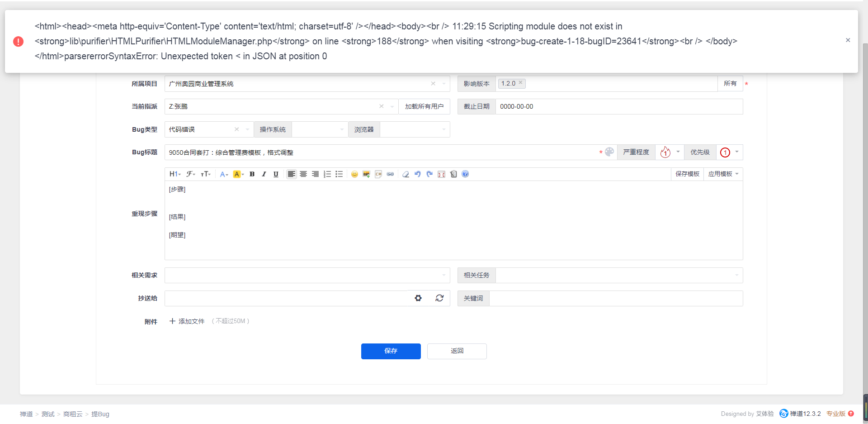This screenshot has height=424, width=868.
Task: Toggle underline formatting
Action: [x=276, y=174]
